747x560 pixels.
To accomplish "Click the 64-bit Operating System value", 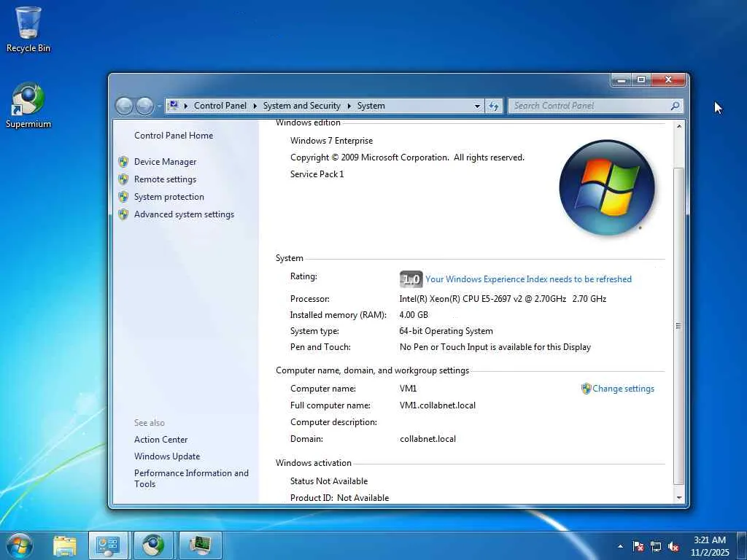I will point(446,331).
